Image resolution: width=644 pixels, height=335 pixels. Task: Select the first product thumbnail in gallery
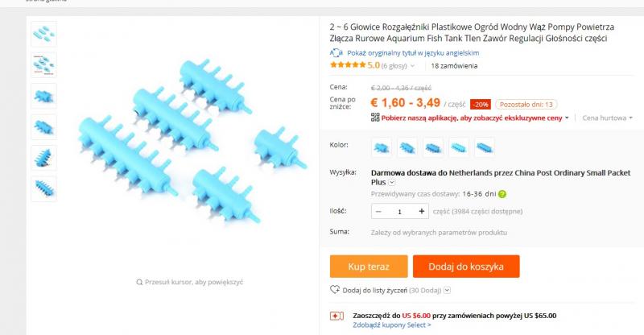coord(43,34)
